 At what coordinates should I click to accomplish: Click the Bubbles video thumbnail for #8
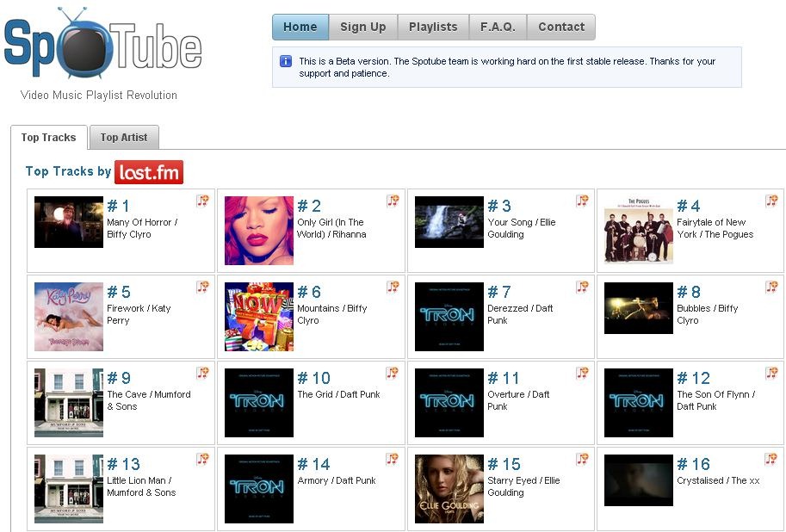[639, 308]
